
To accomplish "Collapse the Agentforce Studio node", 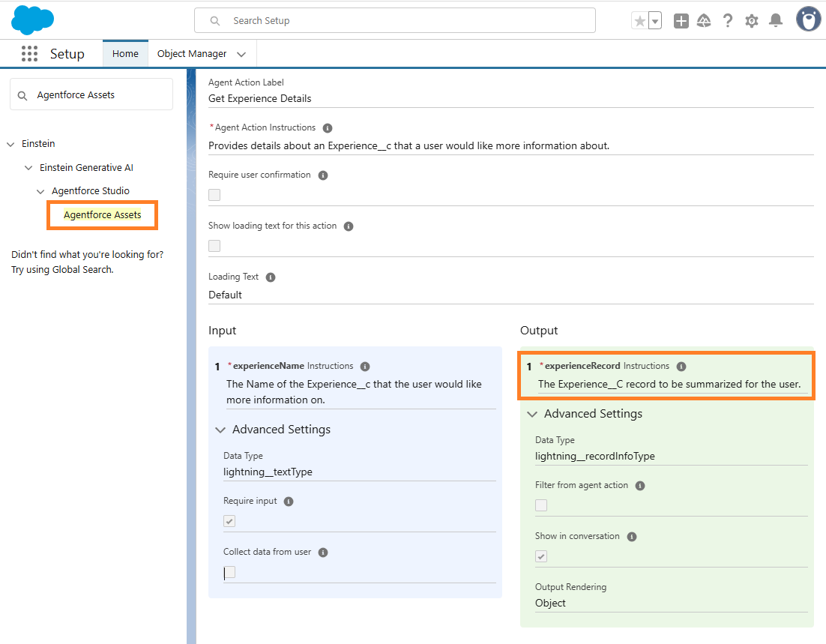I will click(x=40, y=191).
